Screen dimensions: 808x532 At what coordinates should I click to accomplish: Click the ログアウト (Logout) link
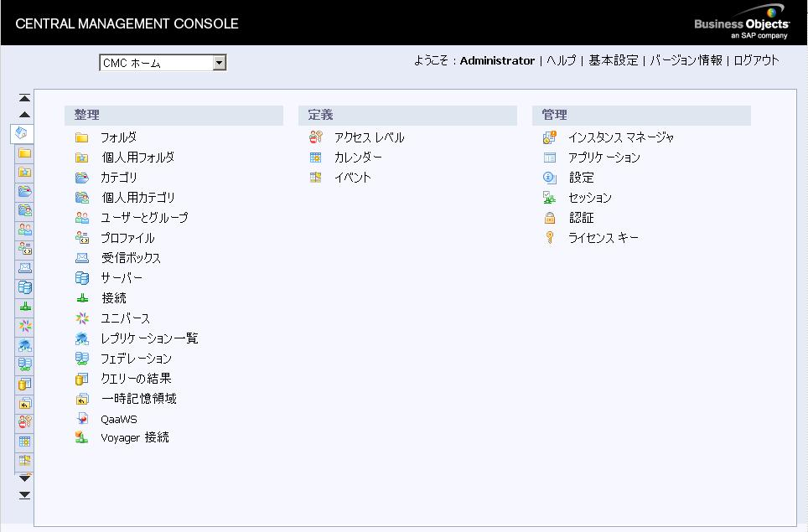point(756,60)
